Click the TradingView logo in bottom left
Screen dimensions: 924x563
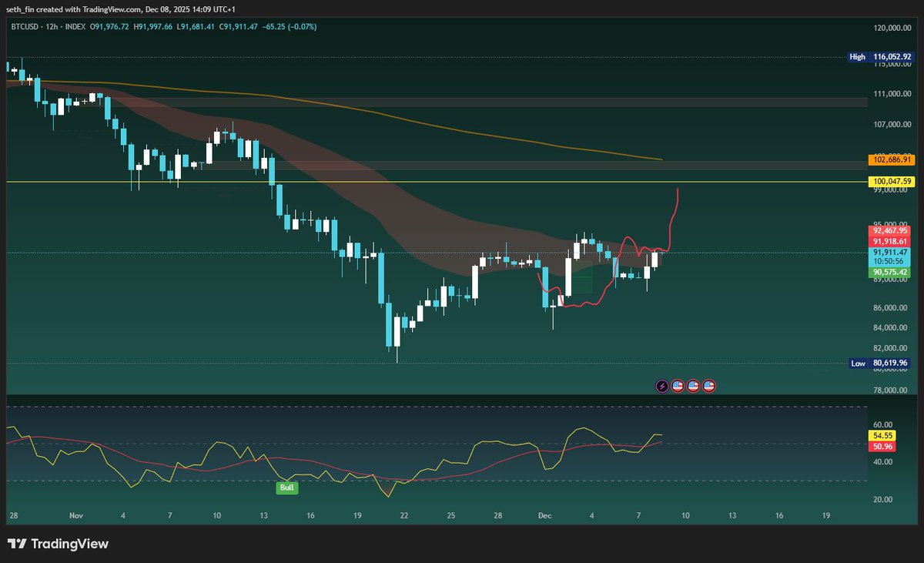coord(58,543)
